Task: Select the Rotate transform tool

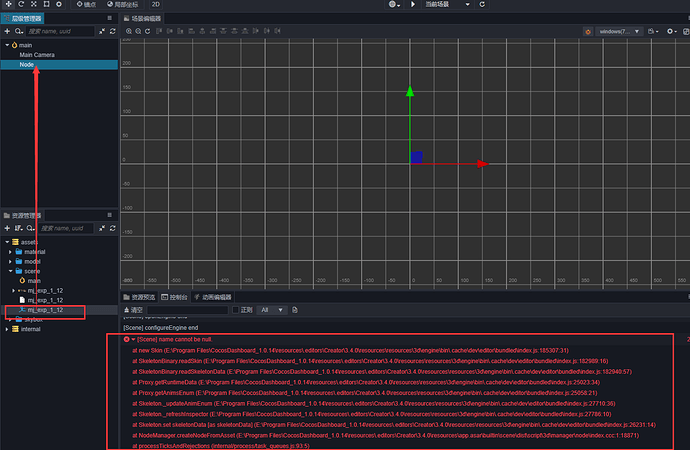Action: pos(21,4)
